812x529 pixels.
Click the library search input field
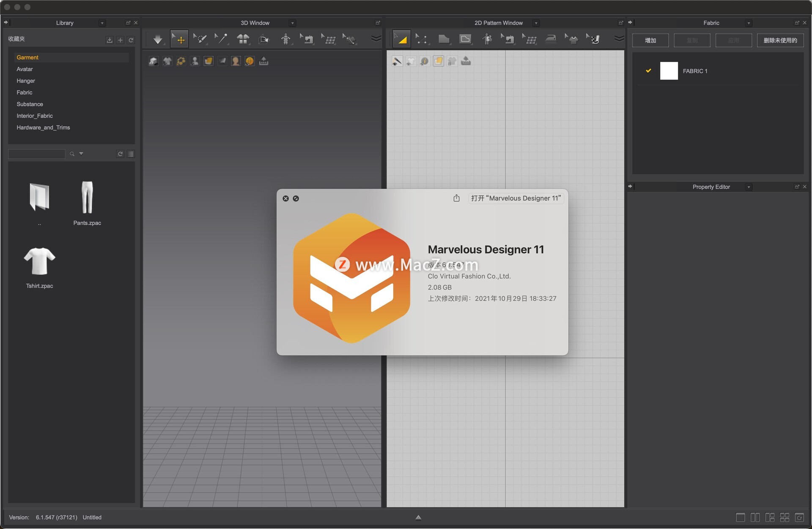click(x=37, y=154)
